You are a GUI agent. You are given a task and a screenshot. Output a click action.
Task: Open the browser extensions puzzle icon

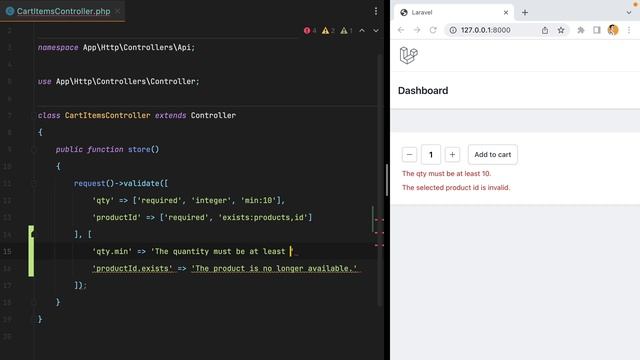[581, 30]
